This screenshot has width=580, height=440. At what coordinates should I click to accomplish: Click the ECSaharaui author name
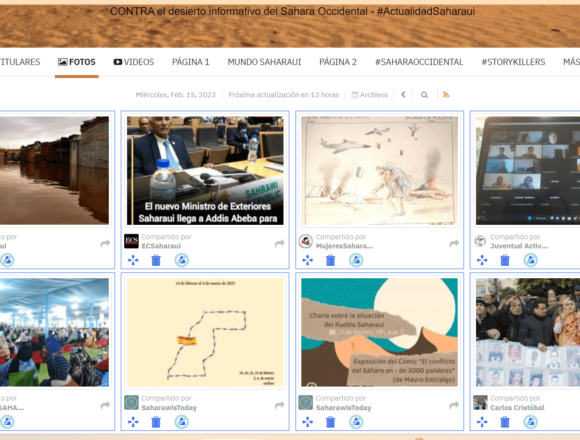click(161, 246)
